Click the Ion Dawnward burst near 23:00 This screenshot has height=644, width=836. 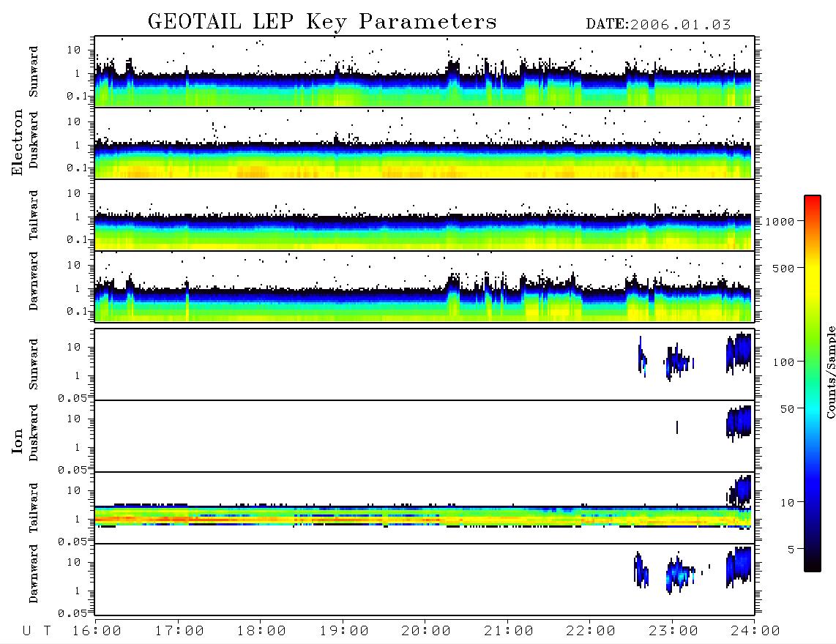click(680, 574)
